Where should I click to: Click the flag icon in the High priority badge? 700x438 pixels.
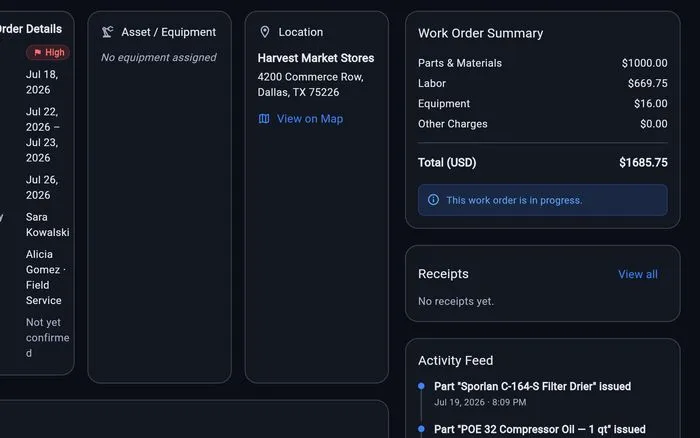38,53
